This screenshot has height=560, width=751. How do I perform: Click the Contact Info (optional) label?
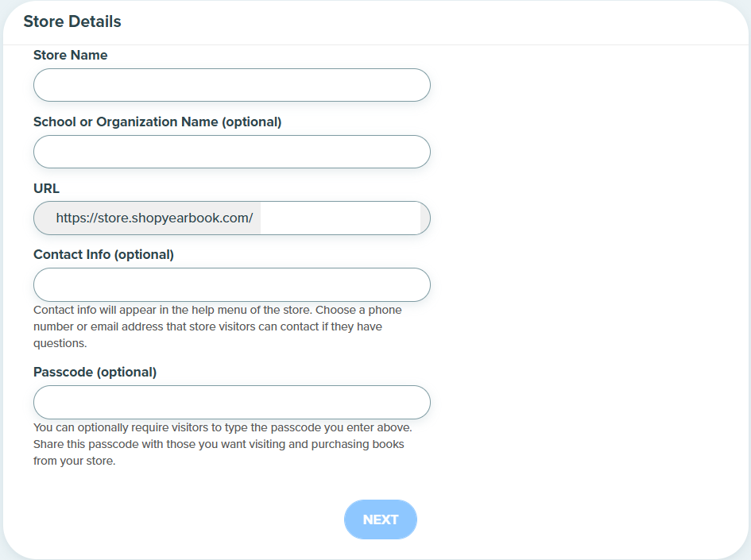pos(103,255)
